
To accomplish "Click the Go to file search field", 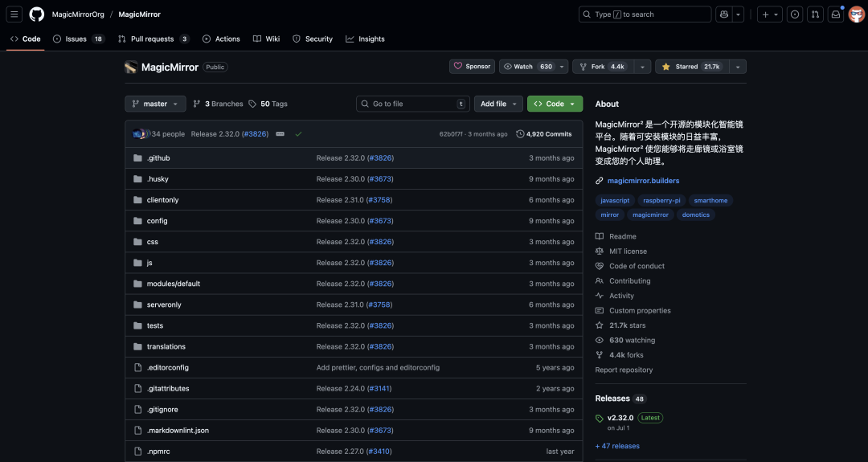I will click(413, 104).
